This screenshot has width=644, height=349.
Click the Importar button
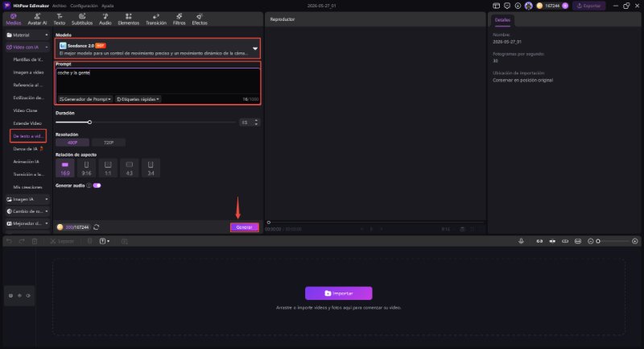(x=338, y=293)
